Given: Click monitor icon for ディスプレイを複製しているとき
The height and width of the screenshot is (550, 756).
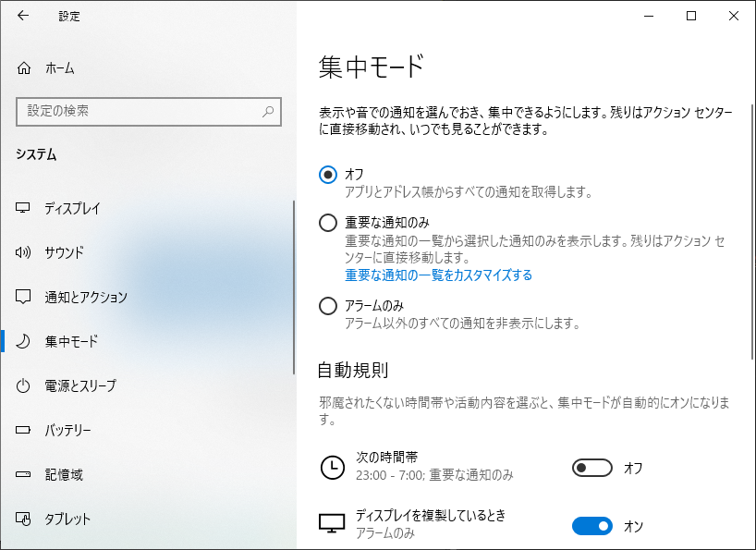Looking at the screenshot, I should [x=332, y=523].
